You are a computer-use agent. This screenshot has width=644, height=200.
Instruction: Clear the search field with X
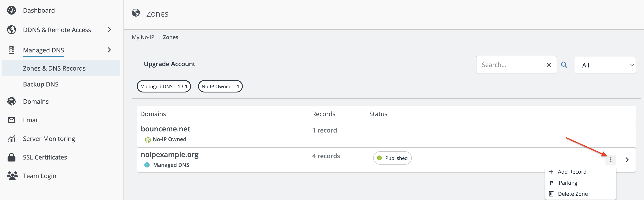tap(549, 65)
